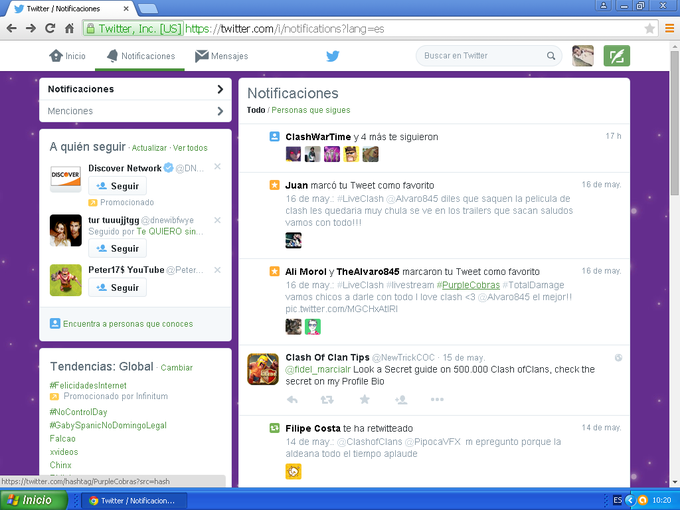Select the Todo notifications filter
This screenshot has width=680, height=510.
click(256, 110)
